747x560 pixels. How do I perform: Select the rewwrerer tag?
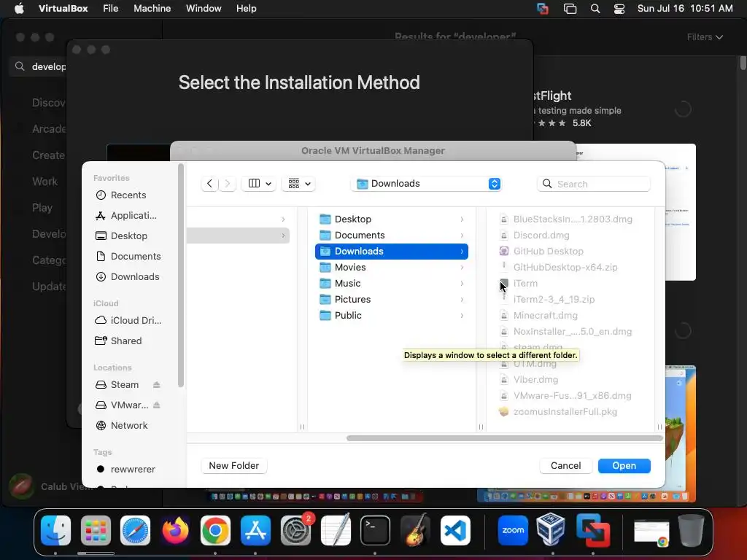point(133,470)
